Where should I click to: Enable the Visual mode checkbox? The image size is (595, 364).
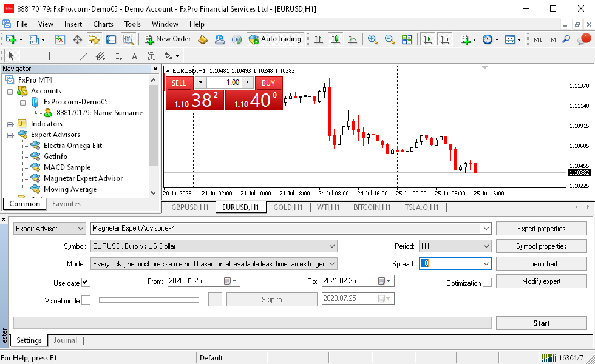click(86, 300)
